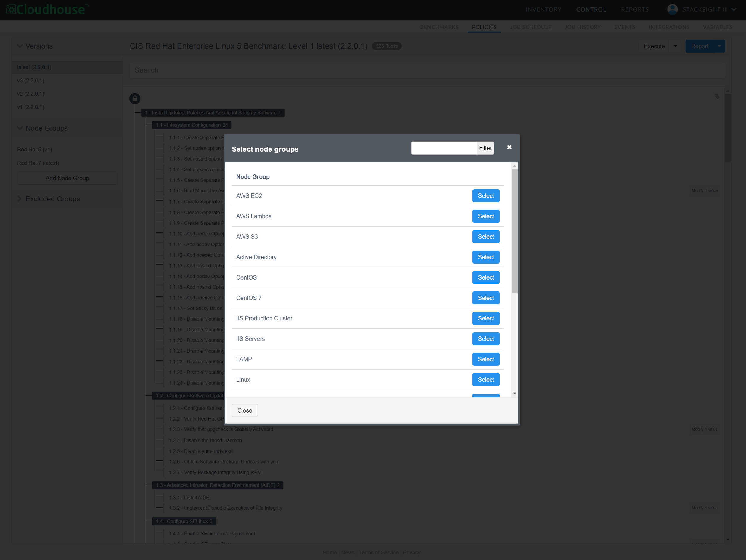Viewport: 746px width, 560px height.
Task: Select the CentOS node group
Action: tap(486, 277)
